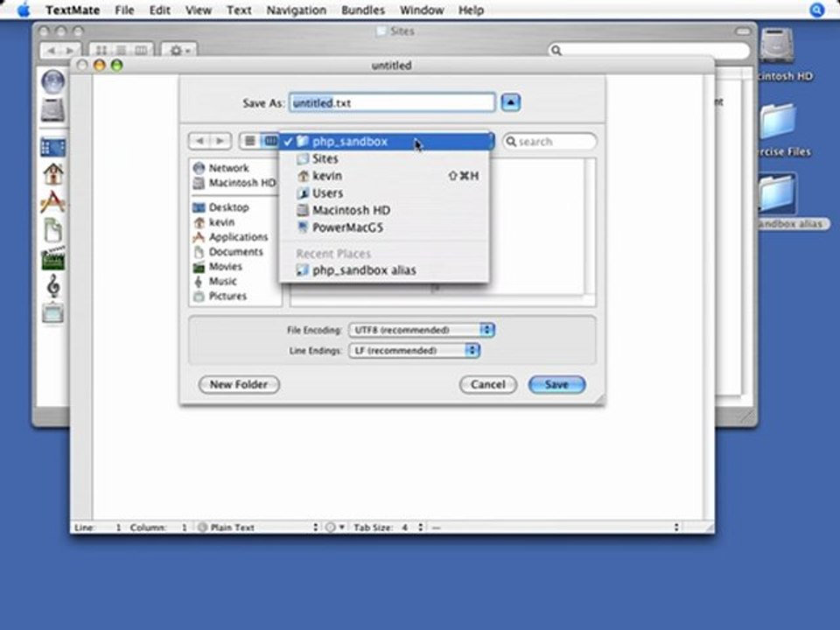This screenshot has width=840, height=630.
Task: Open the Help menu
Action: coord(471,10)
